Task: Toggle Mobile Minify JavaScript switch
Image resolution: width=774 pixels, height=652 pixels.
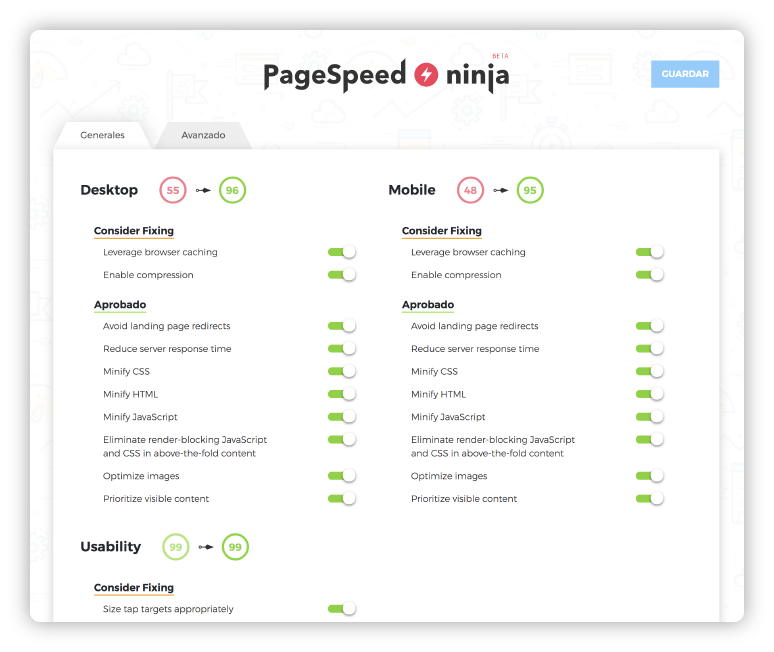Action: (650, 417)
